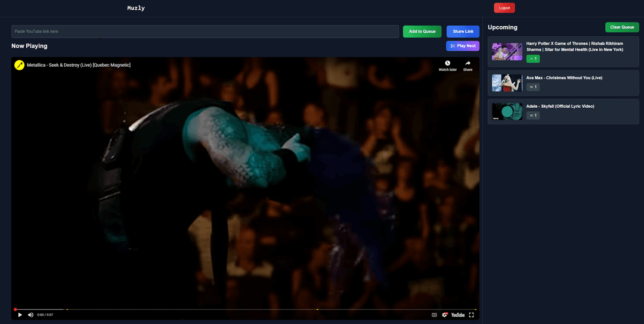644x324 pixels.
Task: Open YouTube player settings gear
Action: [445, 314]
